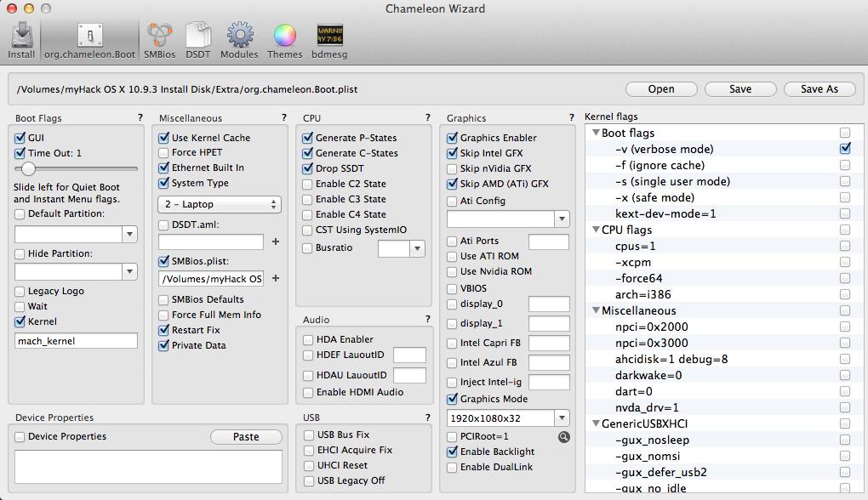Open the System Type '2 - Laptop' selector

220,204
